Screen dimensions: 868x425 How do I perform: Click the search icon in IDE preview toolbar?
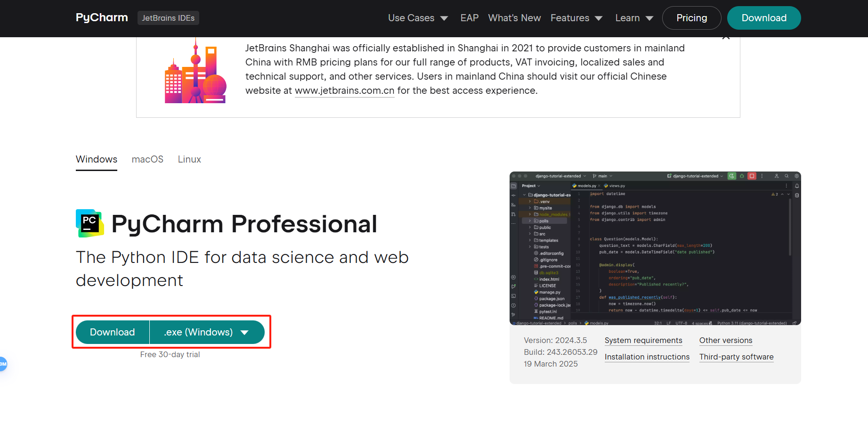(787, 176)
